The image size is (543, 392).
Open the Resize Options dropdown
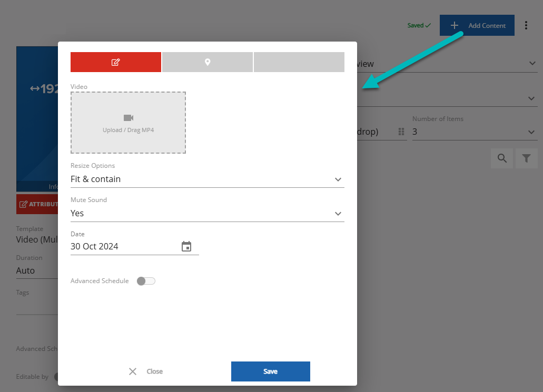click(208, 179)
